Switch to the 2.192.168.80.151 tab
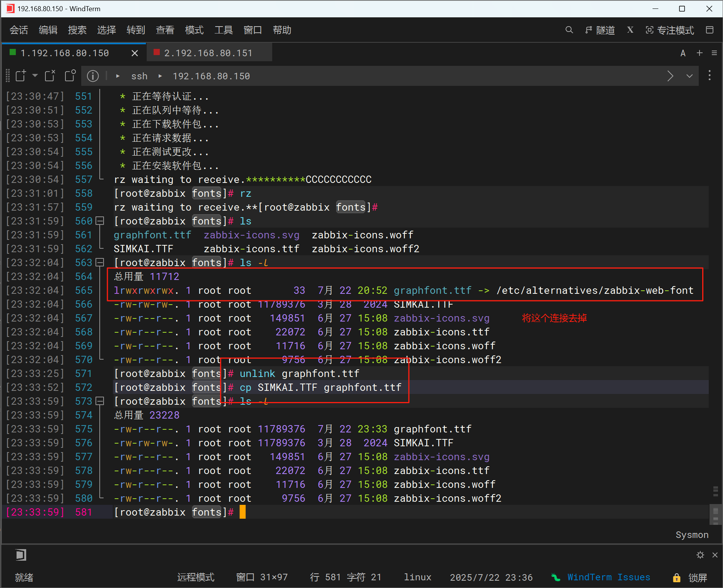Viewport: 723px width, 588px height. 209,53
